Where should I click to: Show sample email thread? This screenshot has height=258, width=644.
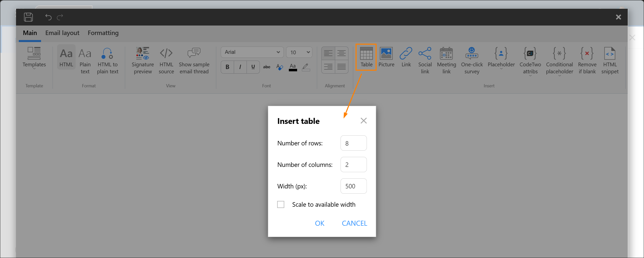pos(194,61)
